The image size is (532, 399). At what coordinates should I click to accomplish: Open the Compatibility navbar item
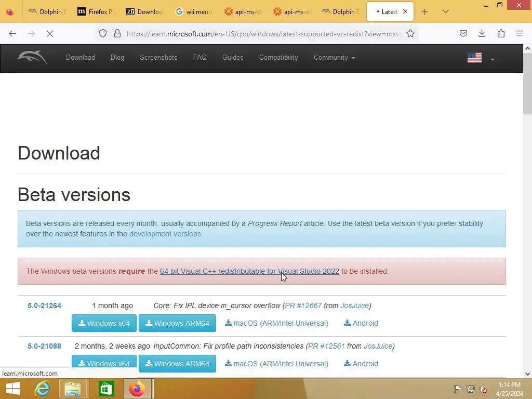(x=278, y=58)
